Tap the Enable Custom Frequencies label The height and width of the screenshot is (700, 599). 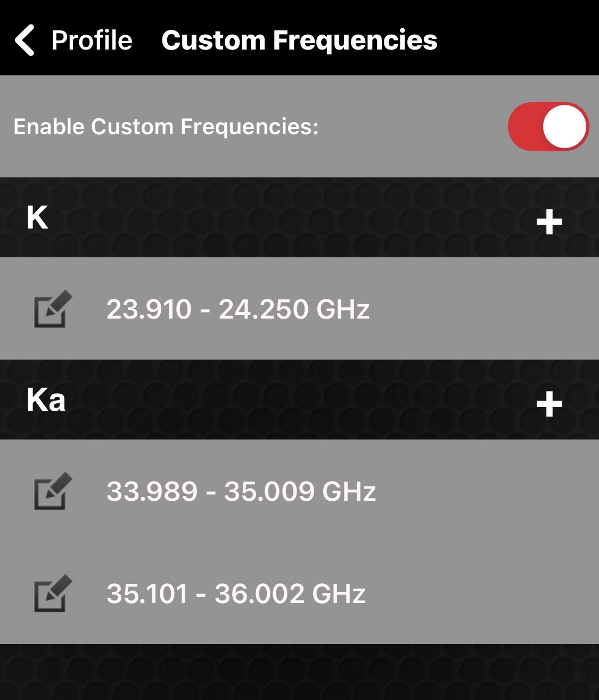point(166,127)
